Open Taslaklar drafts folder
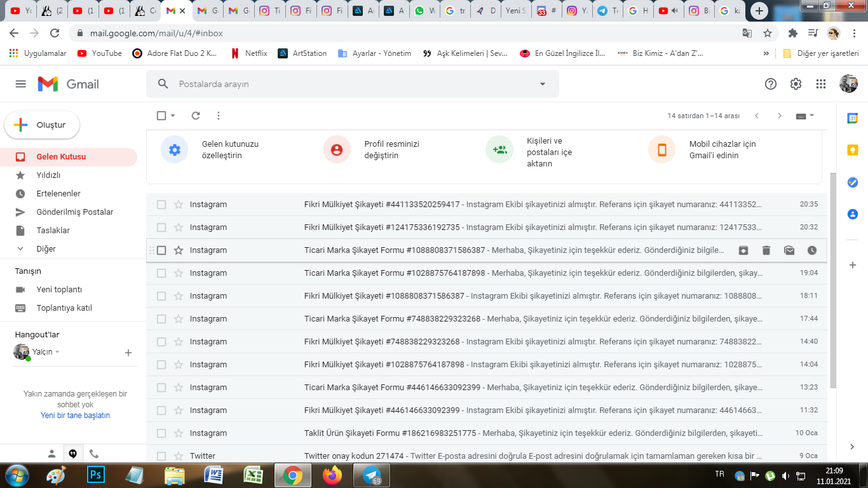Screen dimensions: 868x488 tap(69, 231)
